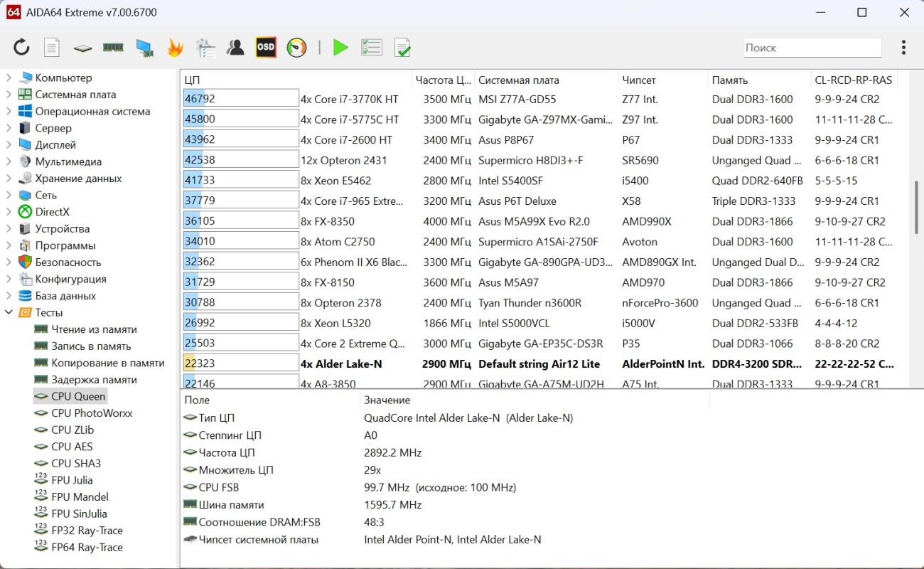The width and height of the screenshot is (924, 569).
Task: Sort by the Чипсет column header
Action: click(x=638, y=80)
